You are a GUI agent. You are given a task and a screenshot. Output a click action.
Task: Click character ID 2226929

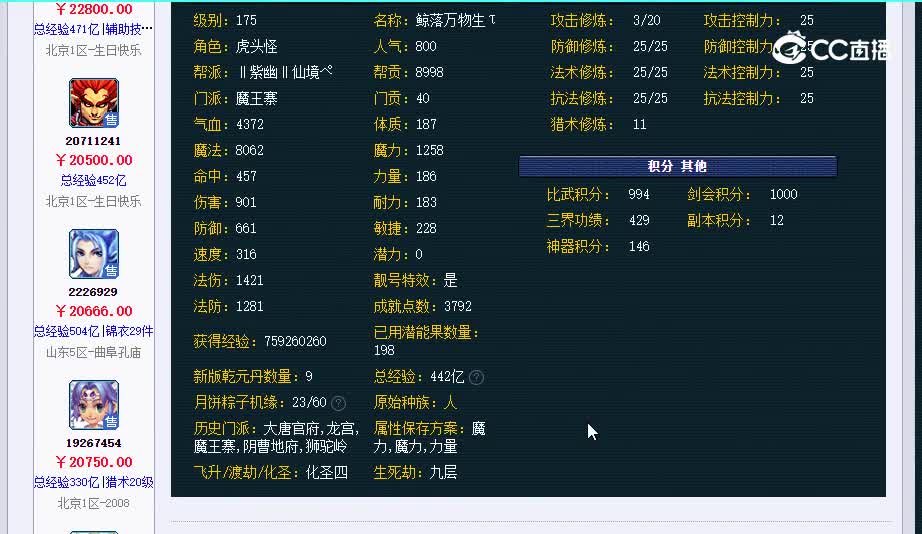tap(93, 292)
